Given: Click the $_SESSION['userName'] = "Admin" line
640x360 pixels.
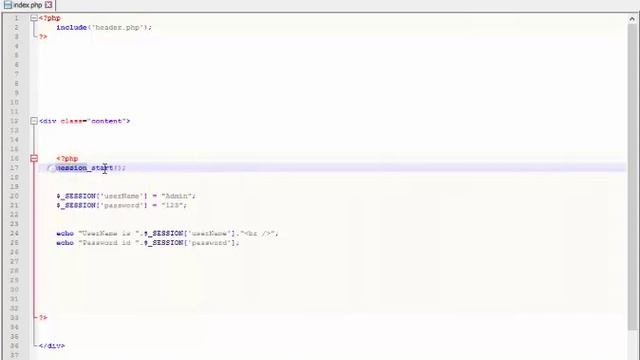Looking at the screenshot, I should tap(126, 196).
